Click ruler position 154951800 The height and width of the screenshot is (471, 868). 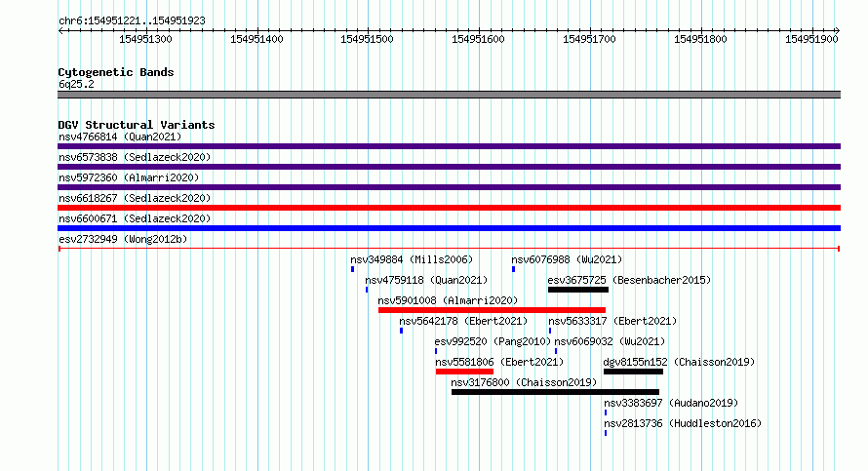click(700, 39)
